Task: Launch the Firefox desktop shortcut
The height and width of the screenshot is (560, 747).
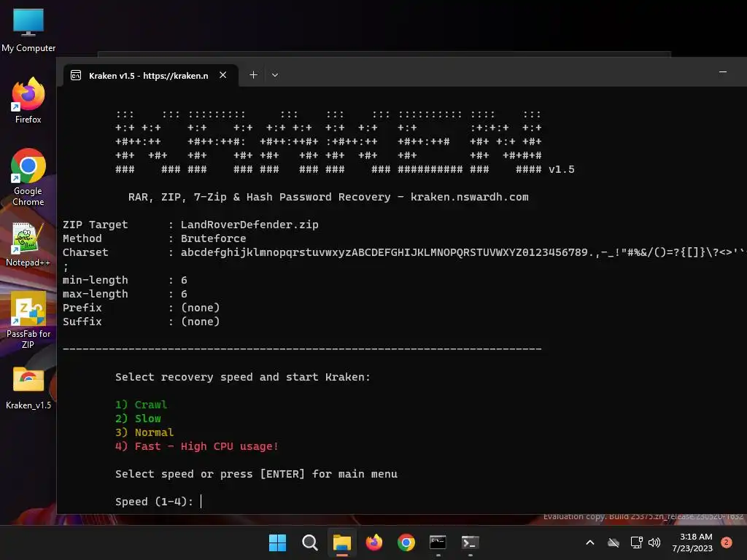Action: tap(28, 100)
